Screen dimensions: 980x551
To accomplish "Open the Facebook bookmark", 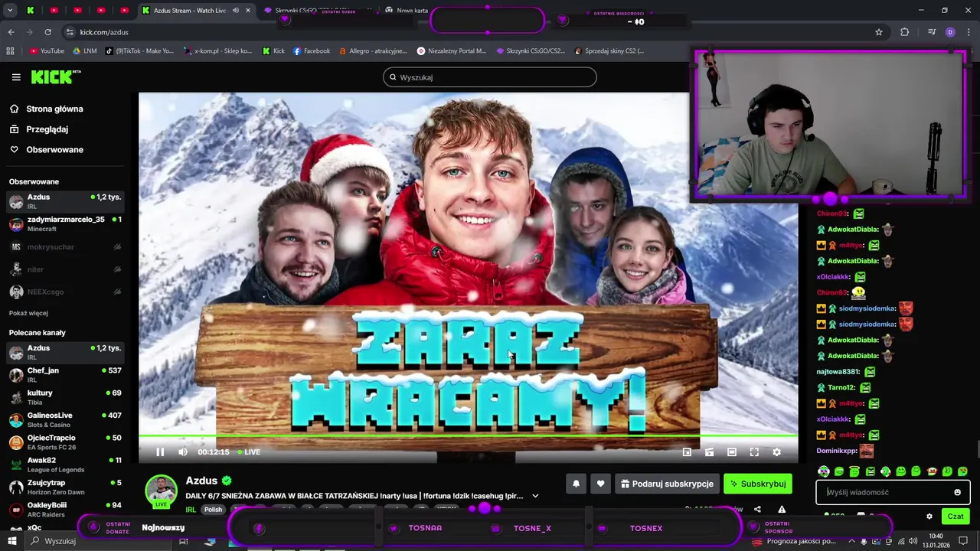I will point(312,51).
